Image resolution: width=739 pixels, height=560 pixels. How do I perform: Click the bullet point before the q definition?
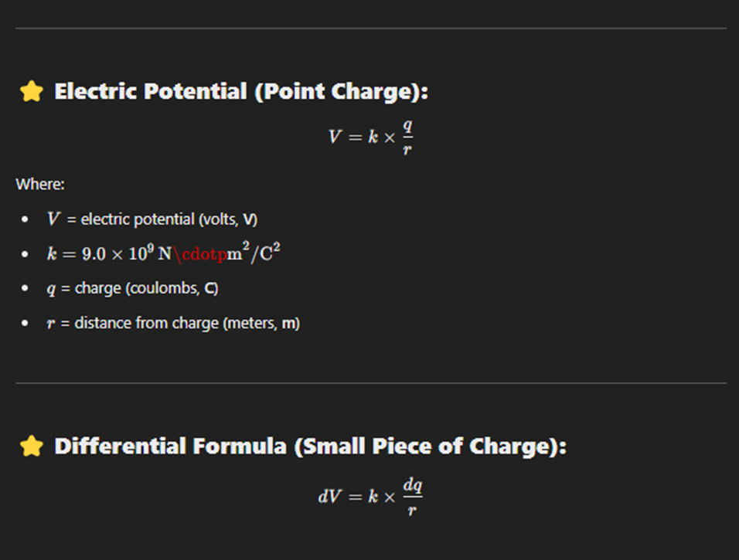26,290
